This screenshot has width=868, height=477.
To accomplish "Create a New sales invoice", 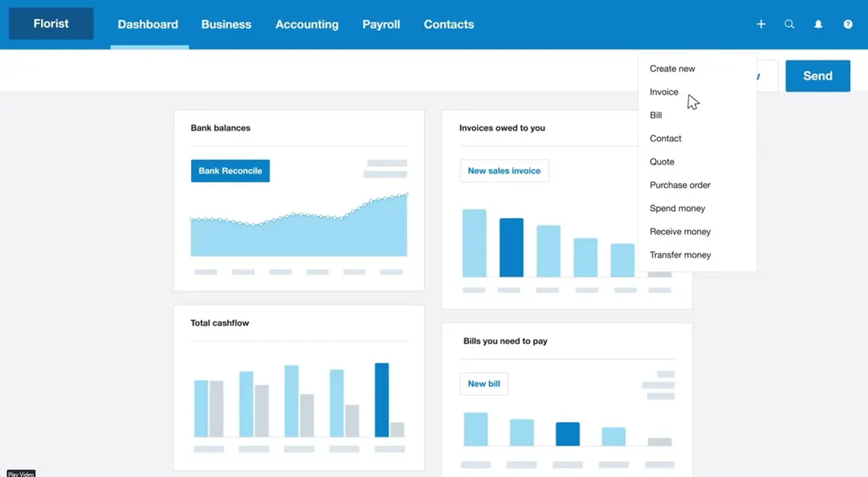I will click(x=504, y=171).
